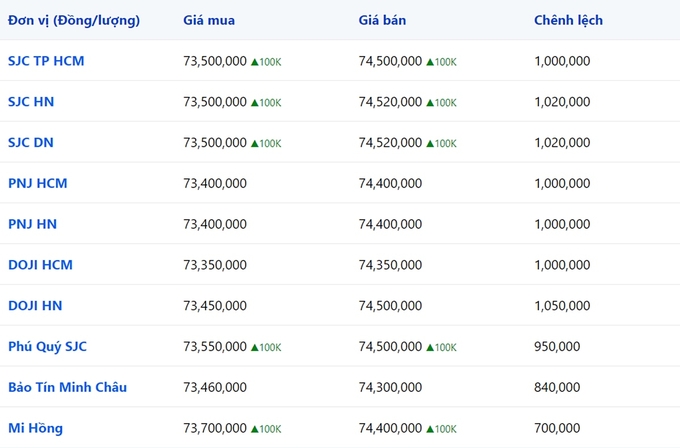The width and height of the screenshot is (680, 448).
Task: Select SJC TP HCM spread 1,000,000
Action: coord(562,61)
